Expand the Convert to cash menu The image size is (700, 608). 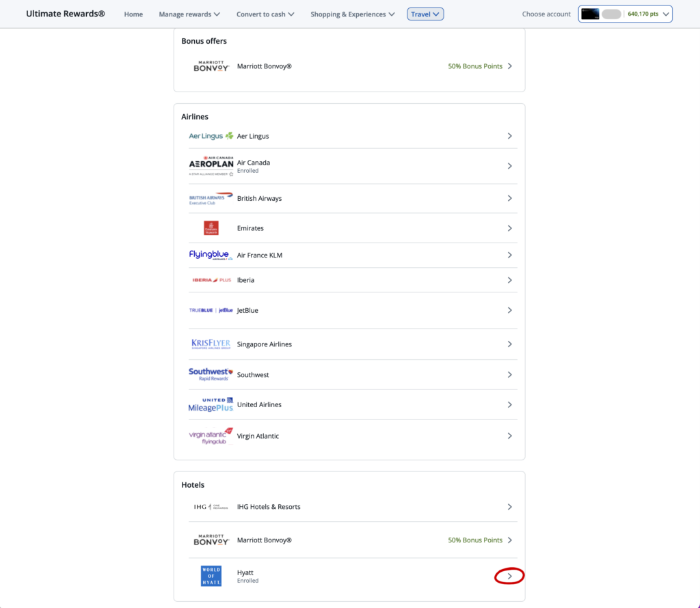pyautogui.click(x=265, y=14)
